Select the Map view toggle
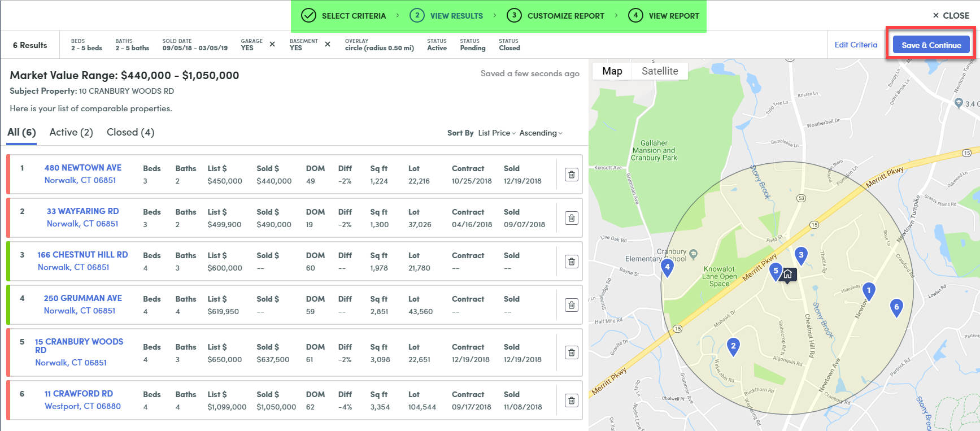Viewport: 980px width, 431px height. [612, 71]
